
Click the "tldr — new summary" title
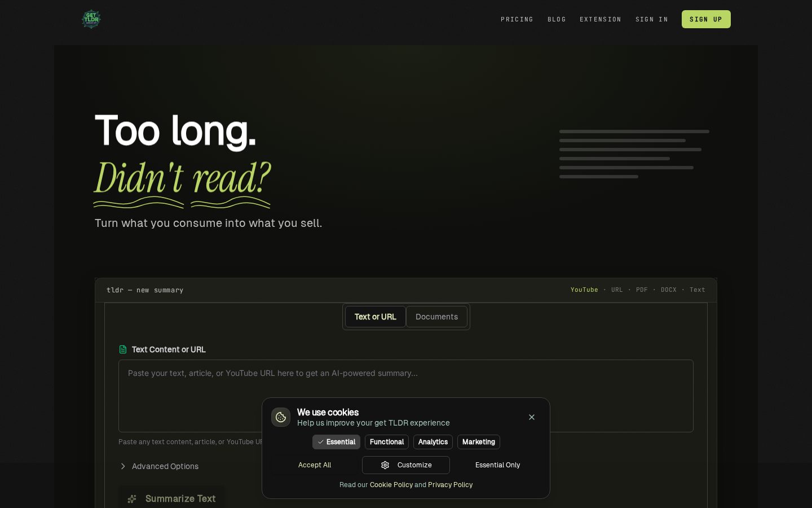145,290
